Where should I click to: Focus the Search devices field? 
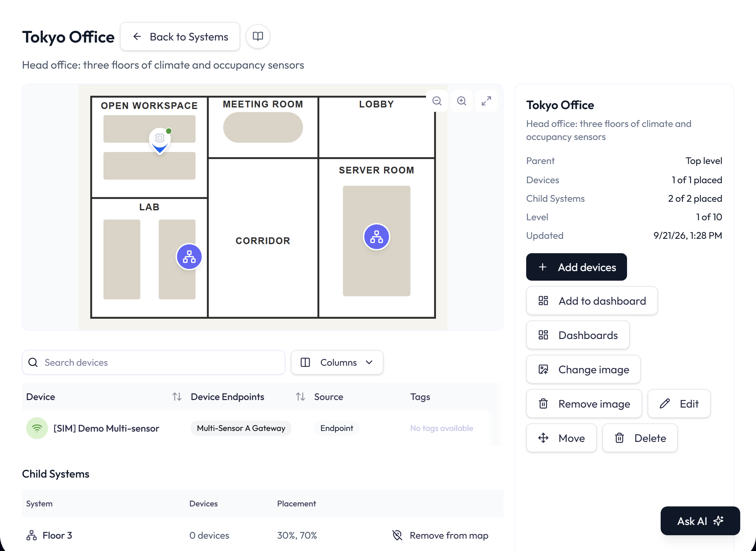point(153,362)
